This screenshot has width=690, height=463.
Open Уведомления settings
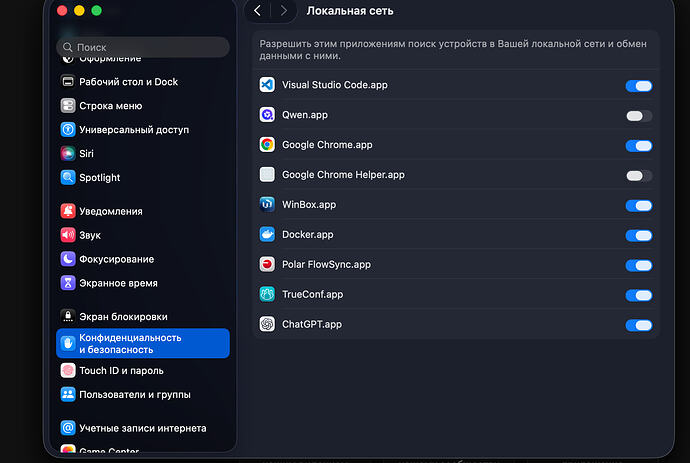pyautogui.click(x=143, y=211)
